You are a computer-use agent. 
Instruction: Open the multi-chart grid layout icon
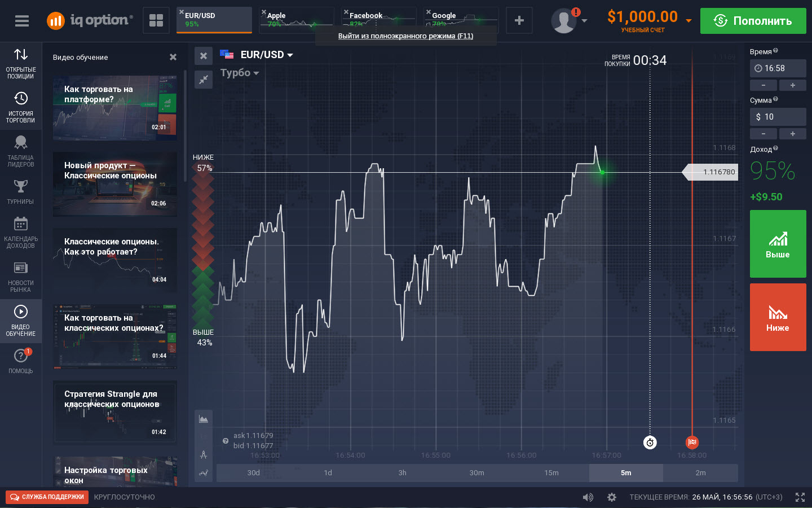click(x=156, y=21)
